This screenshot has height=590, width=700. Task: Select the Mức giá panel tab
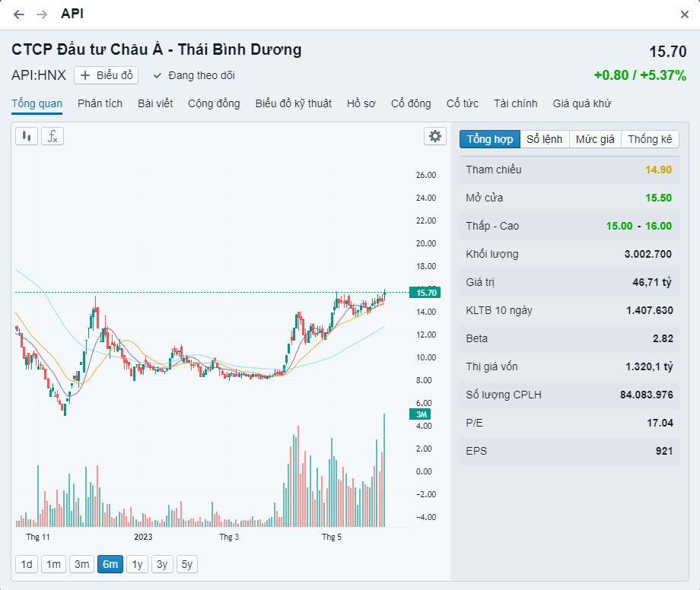pos(595,139)
